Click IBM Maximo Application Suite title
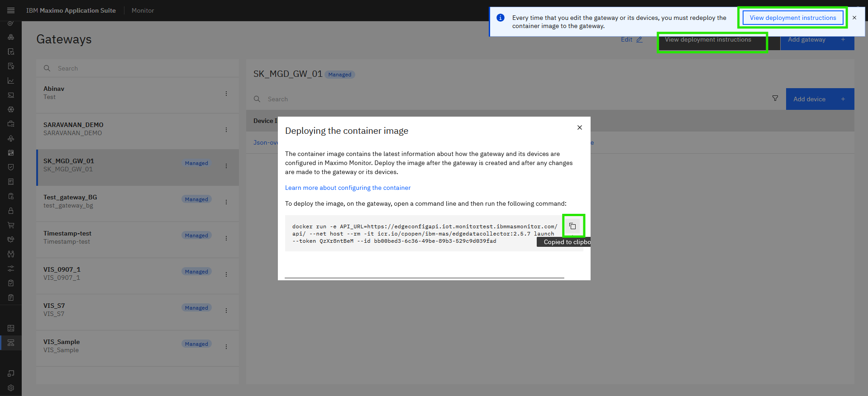Screen dimensions: 868x396 (71, 10)
